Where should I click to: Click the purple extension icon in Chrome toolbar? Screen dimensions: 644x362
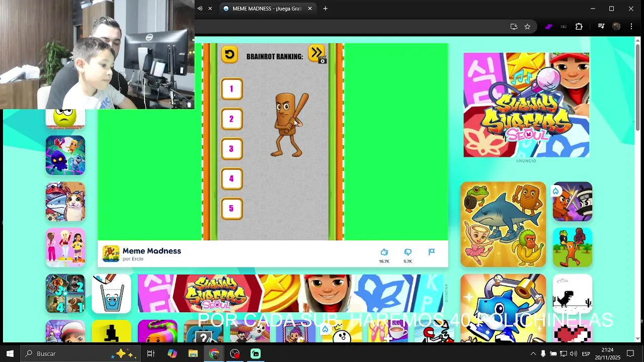coord(548,27)
